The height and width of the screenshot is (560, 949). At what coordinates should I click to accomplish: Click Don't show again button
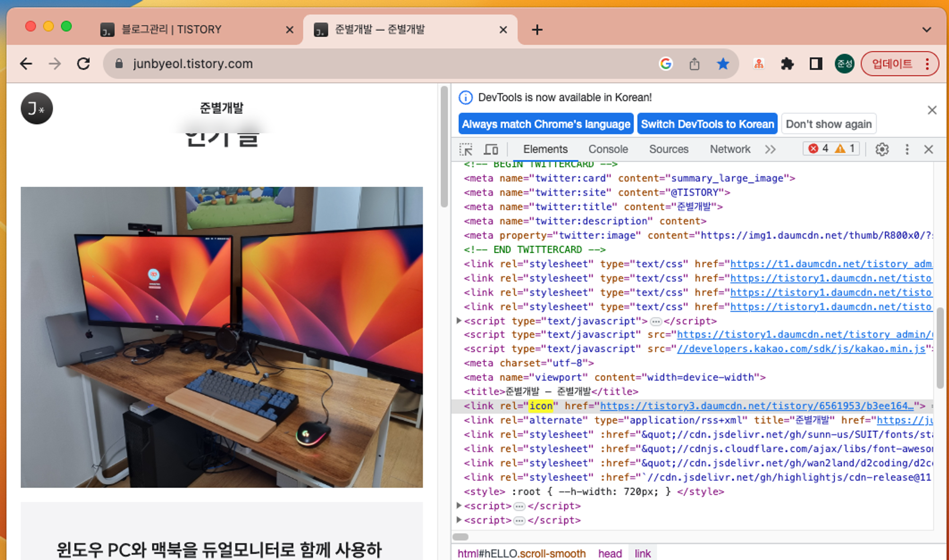click(828, 124)
